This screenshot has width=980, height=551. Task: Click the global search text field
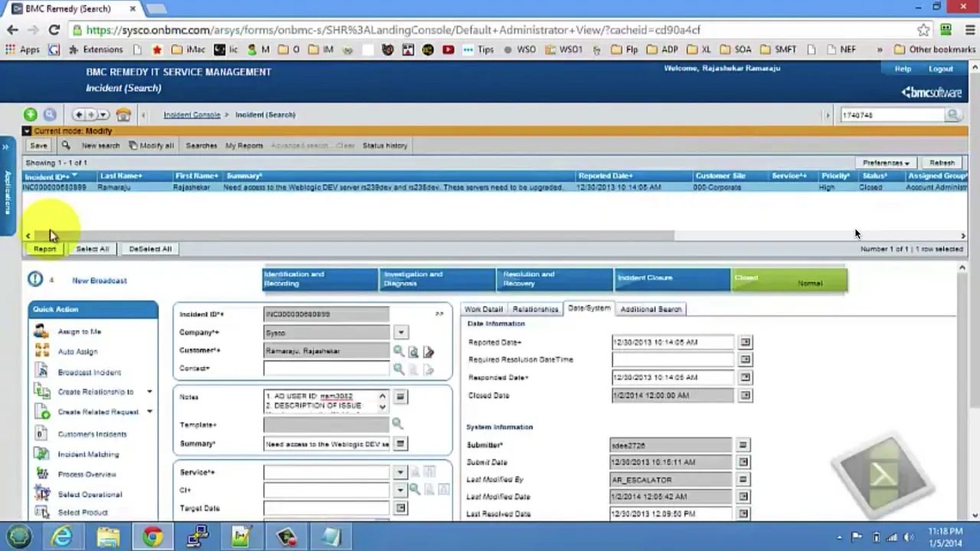pos(892,115)
